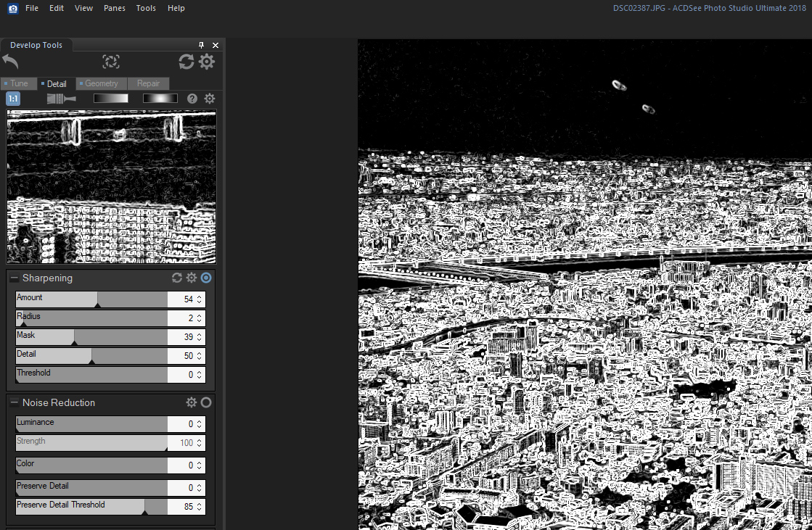Select the radial gradient tool icon

[x=160, y=99]
